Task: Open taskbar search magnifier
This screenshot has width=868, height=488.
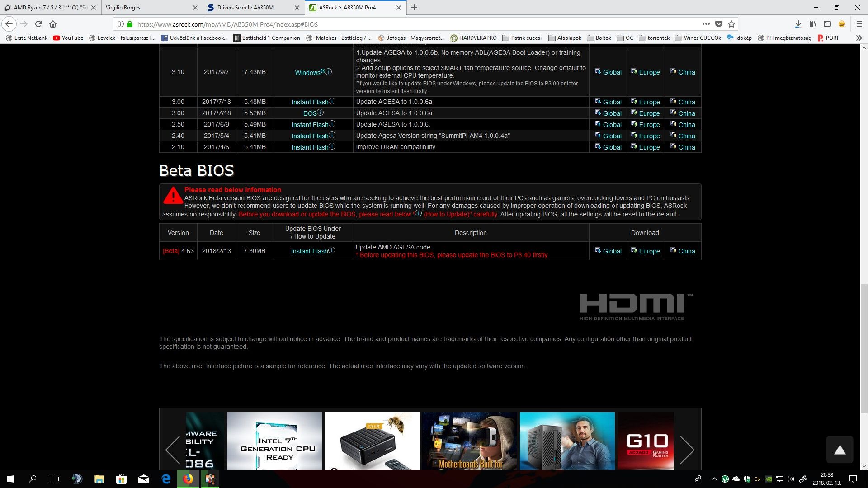Action: click(33, 479)
